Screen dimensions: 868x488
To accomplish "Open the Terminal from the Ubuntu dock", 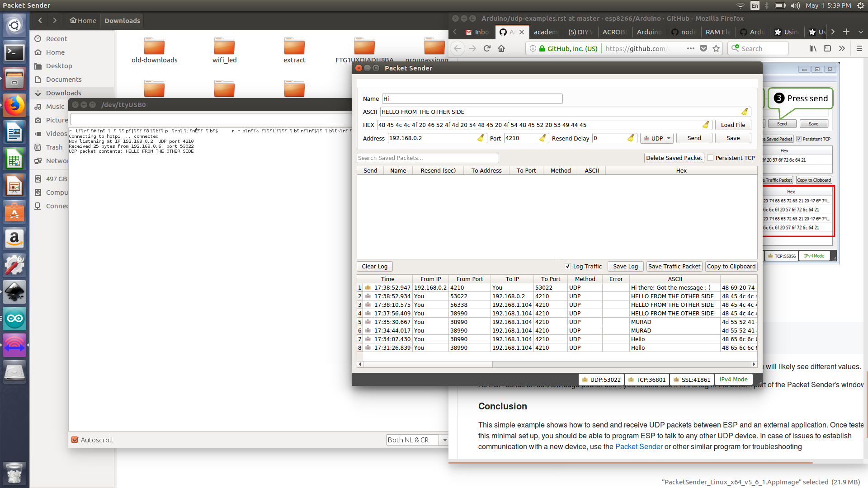I will (14, 52).
